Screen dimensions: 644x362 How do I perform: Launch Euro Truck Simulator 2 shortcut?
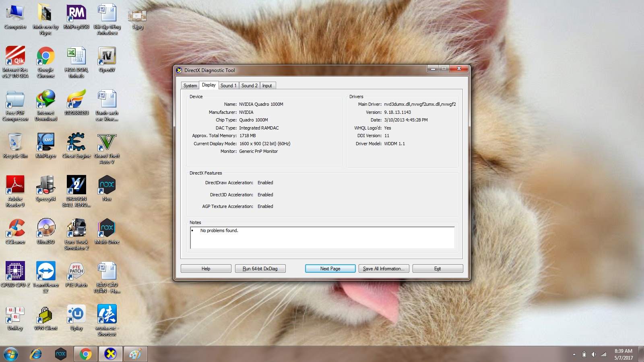[x=76, y=234]
